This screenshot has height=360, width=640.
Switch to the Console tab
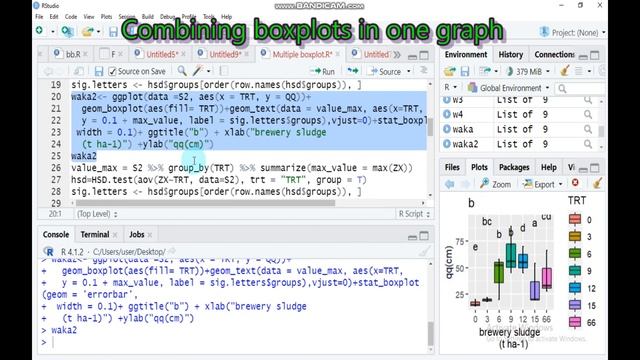tap(56, 235)
